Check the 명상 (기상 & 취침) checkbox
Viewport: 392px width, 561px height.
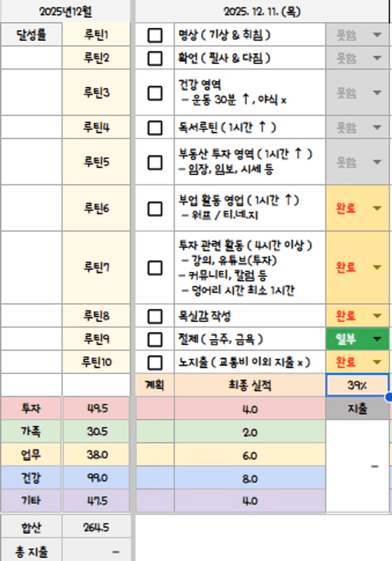point(155,36)
